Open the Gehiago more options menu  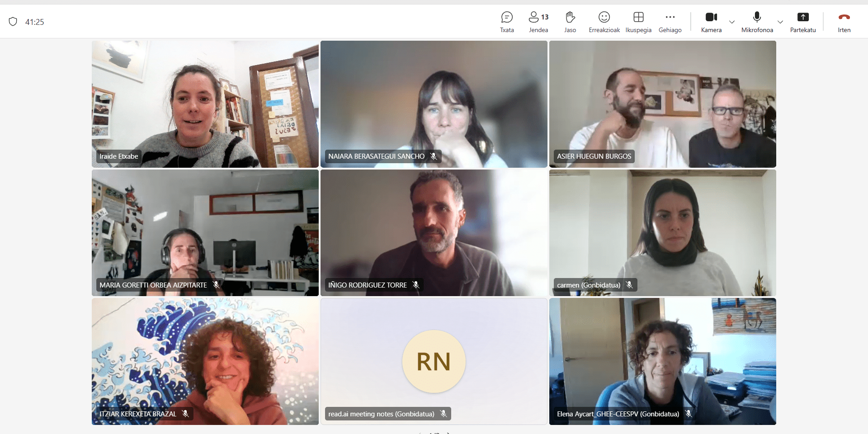[x=670, y=22]
